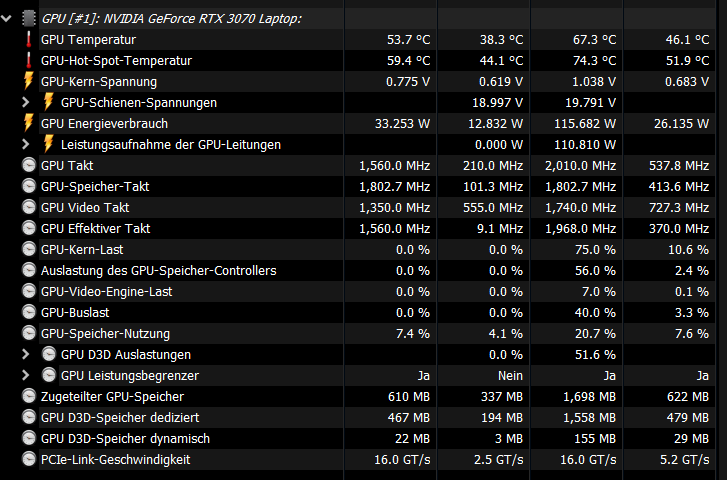This screenshot has height=480, width=727.
Task: Select the GPU-Kern-Spannung row label
Action: tap(99, 82)
